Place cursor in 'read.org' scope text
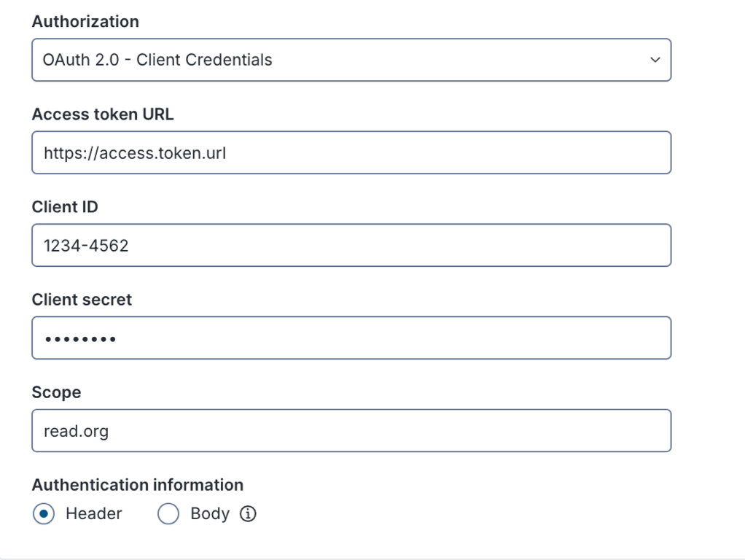 pyautogui.click(x=76, y=431)
